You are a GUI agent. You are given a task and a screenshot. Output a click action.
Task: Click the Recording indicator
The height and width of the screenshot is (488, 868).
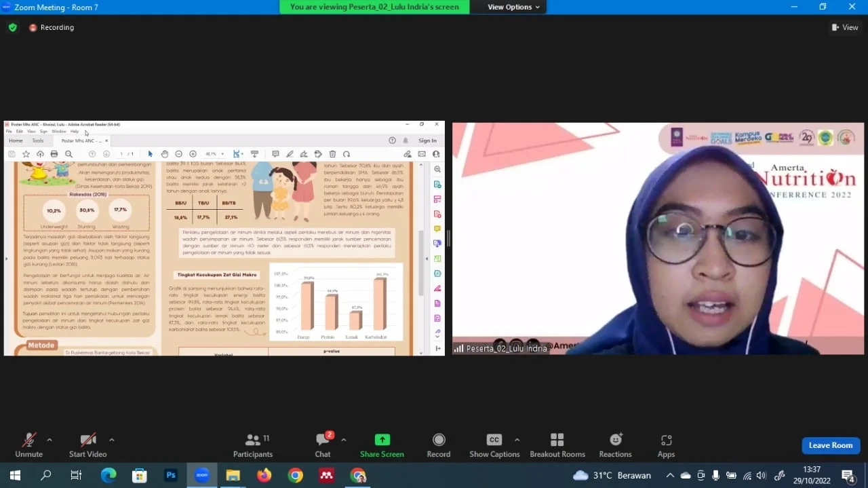pyautogui.click(x=52, y=27)
